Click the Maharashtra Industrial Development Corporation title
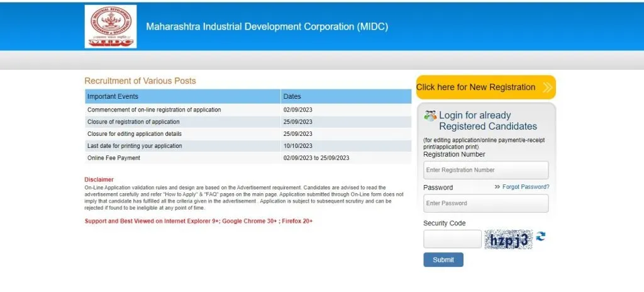 tap(267, 26)
